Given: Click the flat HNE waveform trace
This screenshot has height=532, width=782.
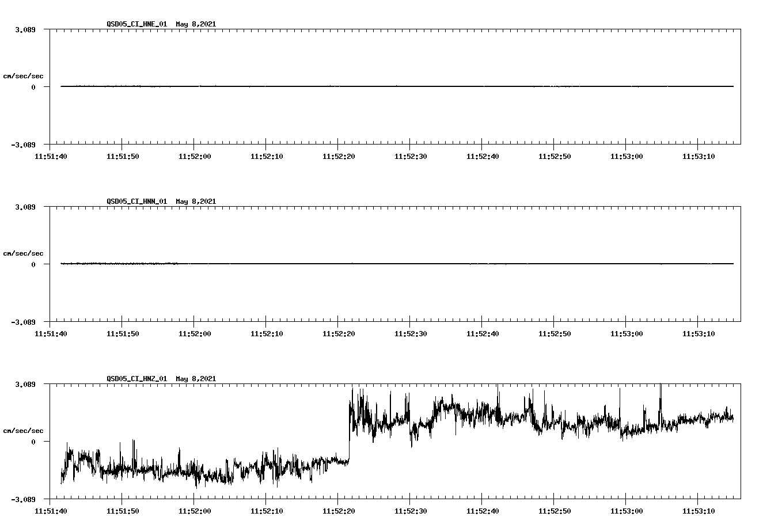Looking at the screenshot, I should click(346, 86).
